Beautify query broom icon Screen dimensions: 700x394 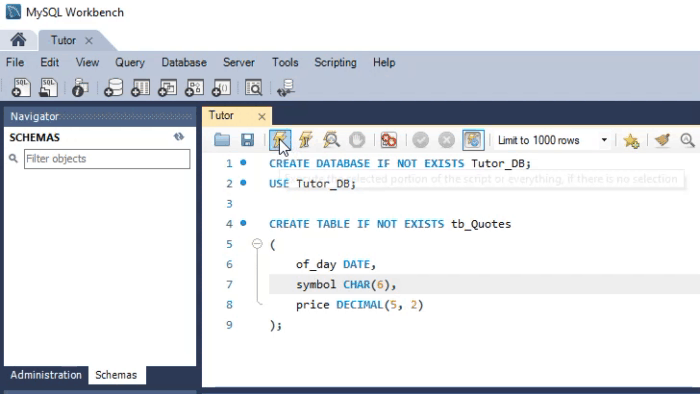(x=662, y=140)
